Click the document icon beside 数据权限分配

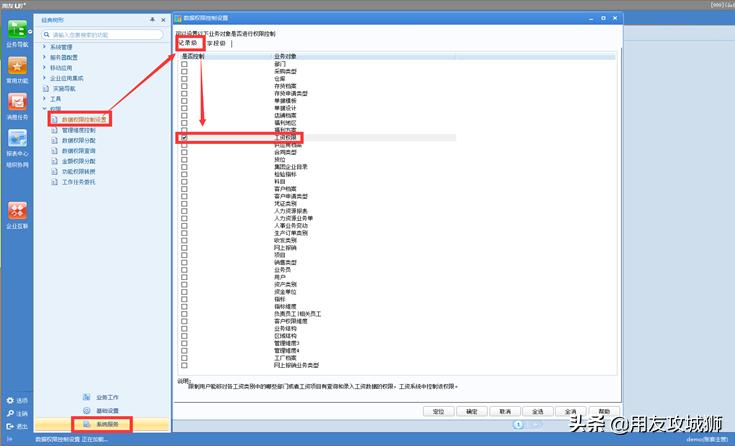(x=55, y=140)
